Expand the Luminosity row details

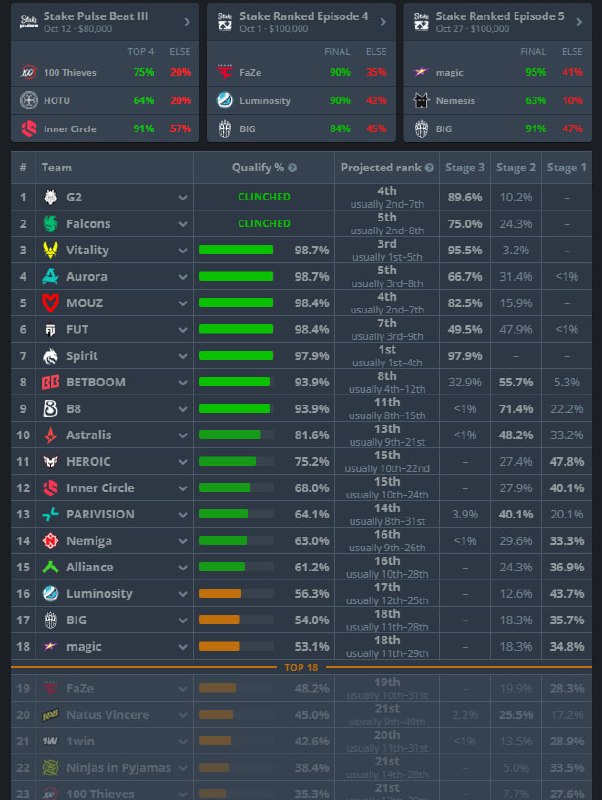point(183,594)
